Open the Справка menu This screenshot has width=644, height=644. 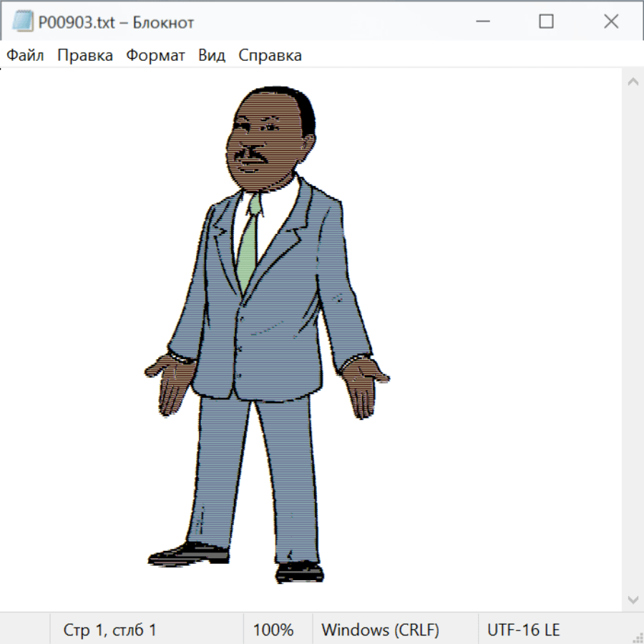(x=270, y=56)
